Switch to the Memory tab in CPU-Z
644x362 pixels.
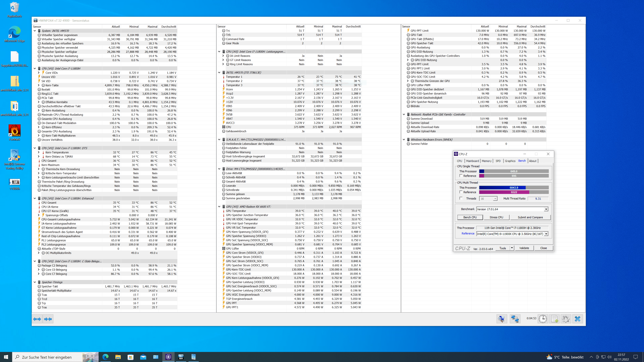click(x=487, y=161)
